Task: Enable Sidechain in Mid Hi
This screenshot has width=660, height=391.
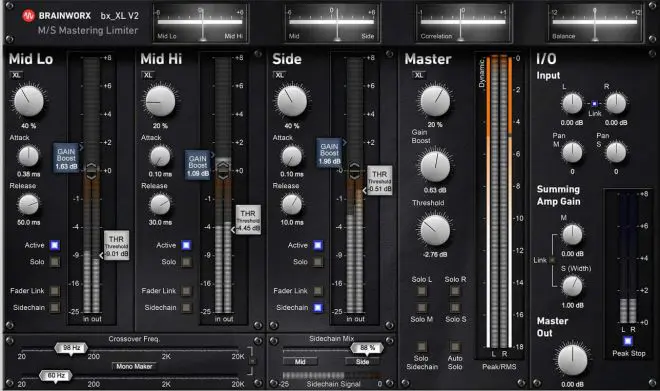Action: coord(186,308)
